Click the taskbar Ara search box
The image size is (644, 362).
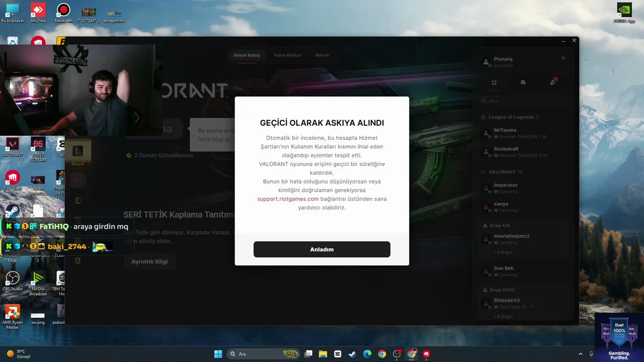tap(264, 354)
